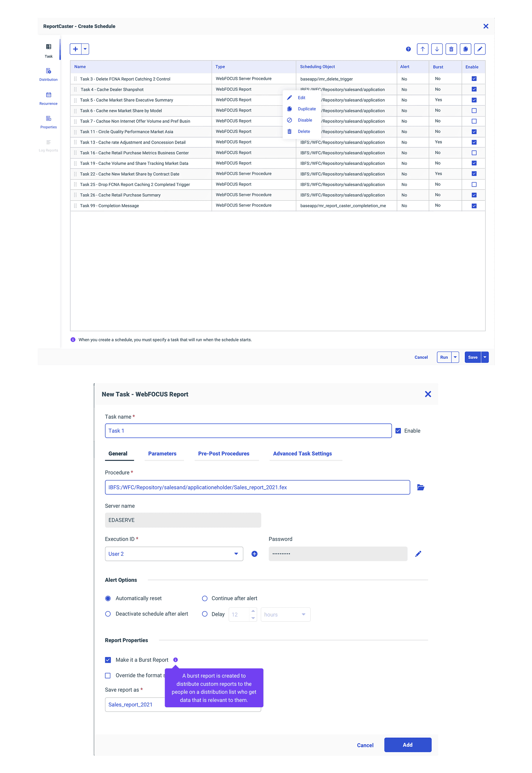Click the move task down arrow icon
532x773 pixels.
pos(437,49)
